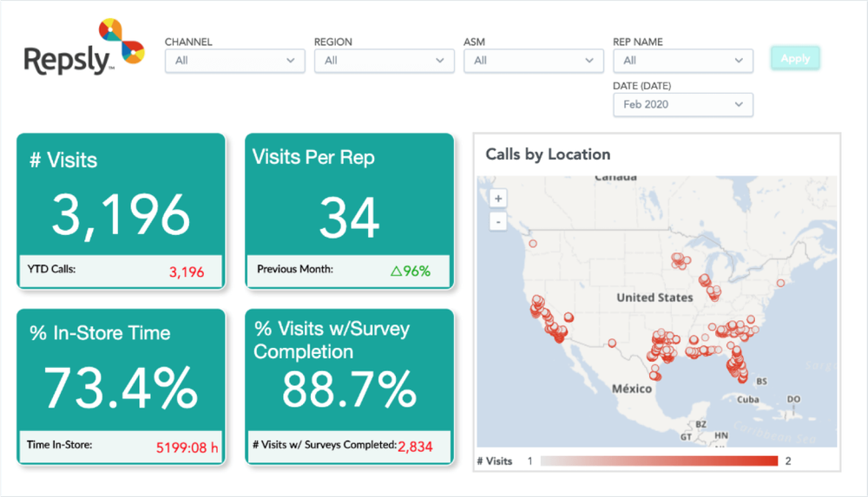Open the Region dropdown
The width and height of the screenshot is (868, 497).
coord(385,61)
